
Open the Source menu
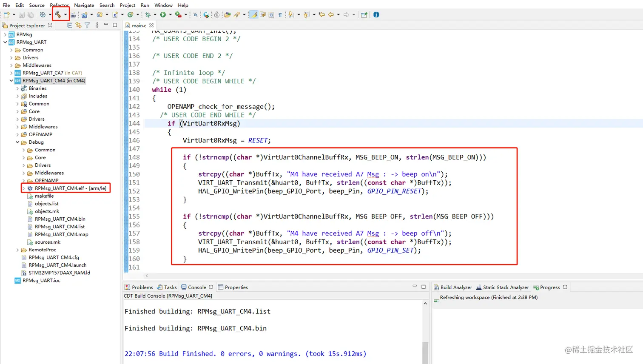coord(37,5)
